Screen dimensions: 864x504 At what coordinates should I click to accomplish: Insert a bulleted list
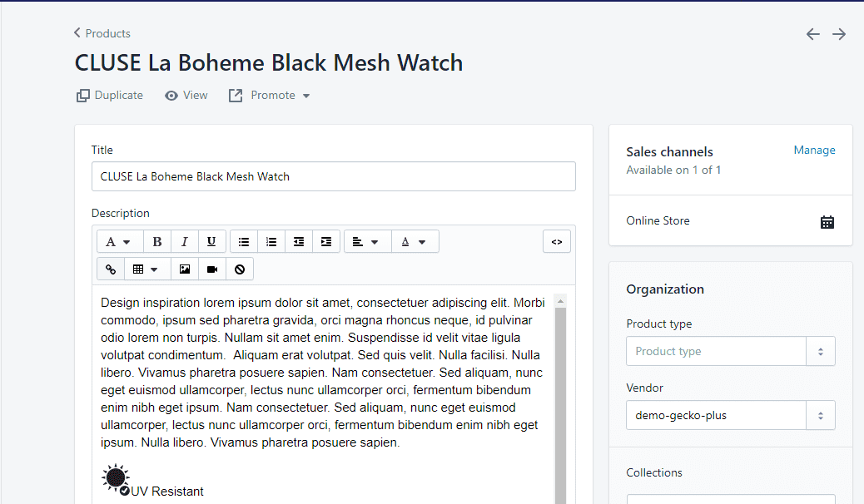[x=244, y=241]
